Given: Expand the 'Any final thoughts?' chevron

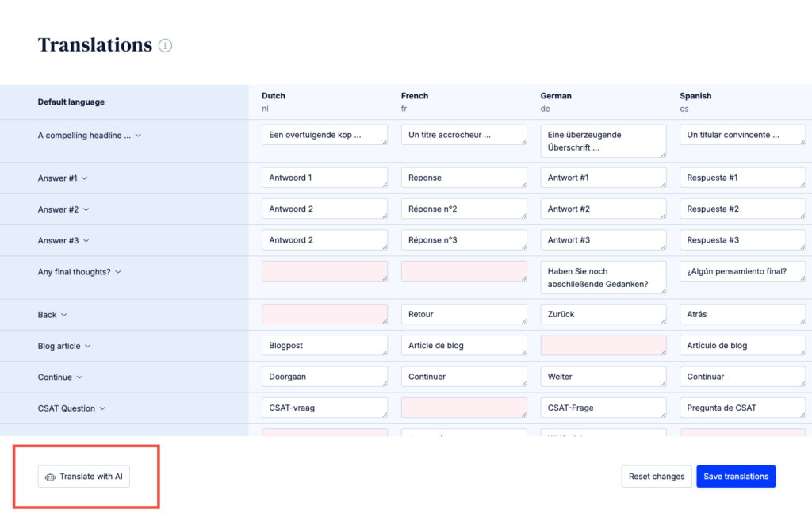Looking at the screenshot, I should 118,272.
